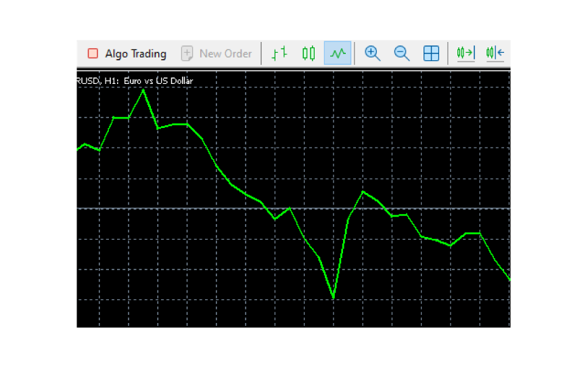The image size is (588, 367).
Task: Switch to bar chart display
Action: pyautogui.click(x=279, y=53)
